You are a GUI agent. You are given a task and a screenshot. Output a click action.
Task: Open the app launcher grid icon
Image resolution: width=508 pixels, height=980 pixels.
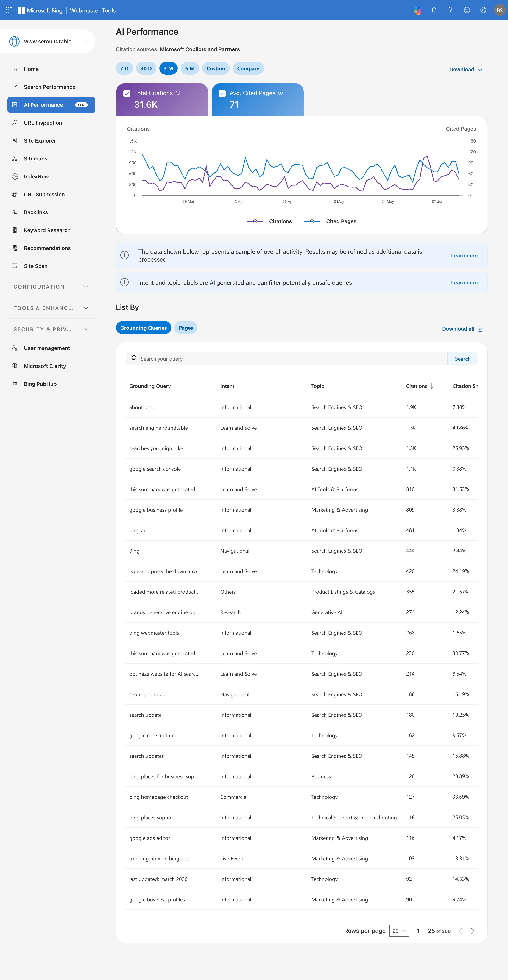[9, 10]
